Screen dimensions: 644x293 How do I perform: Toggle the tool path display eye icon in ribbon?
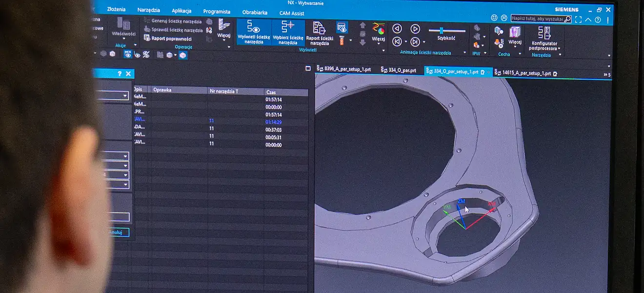pyautogui.click(x=342, y=27)
